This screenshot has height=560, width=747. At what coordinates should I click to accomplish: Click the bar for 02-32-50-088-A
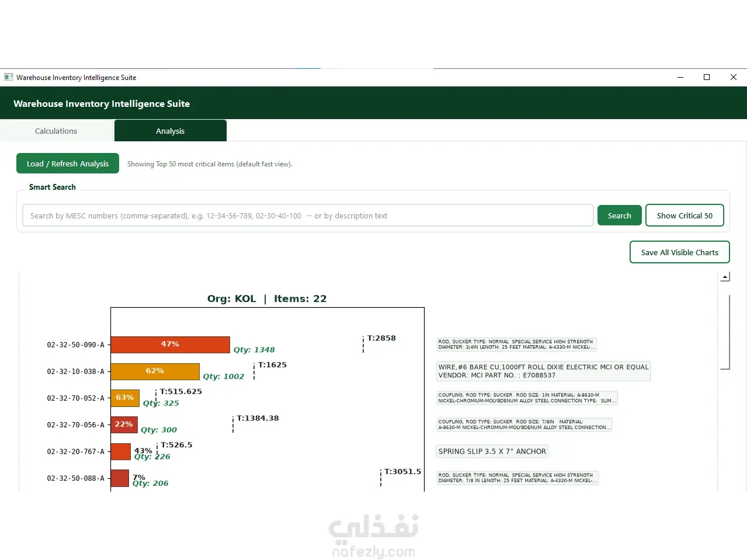120,478
